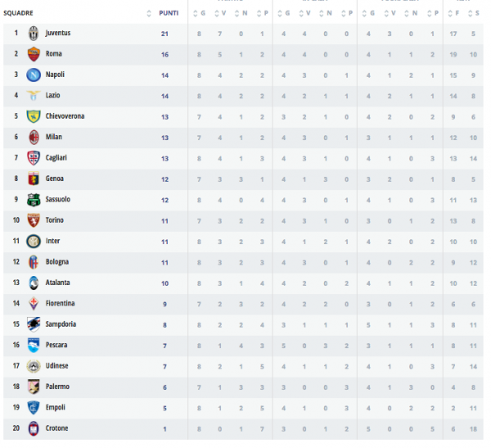
Task: Select the Atalanta table row name
Action: point(57,283)
